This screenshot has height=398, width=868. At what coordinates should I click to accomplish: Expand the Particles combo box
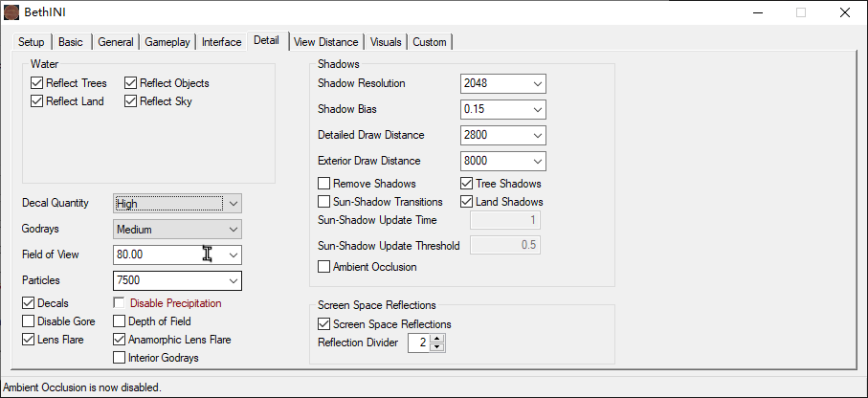pos(234,280)
